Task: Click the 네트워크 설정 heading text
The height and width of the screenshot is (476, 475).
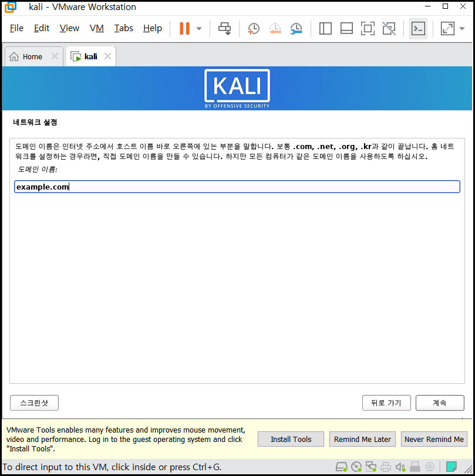Action: click(x=35, y=122)
